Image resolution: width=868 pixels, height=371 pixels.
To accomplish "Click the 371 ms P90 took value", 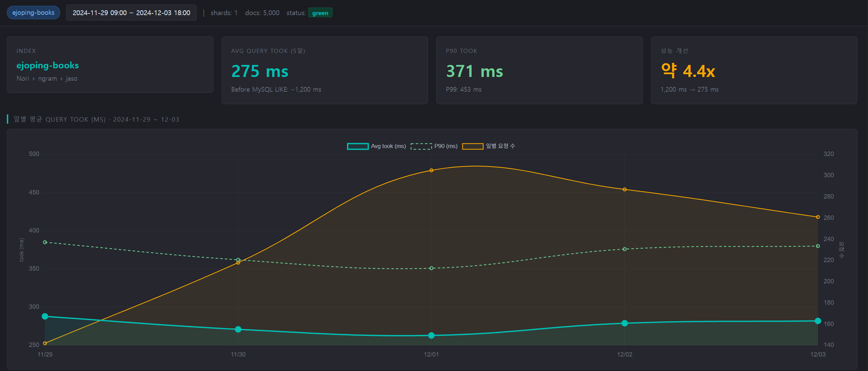I will coord(475,71).
